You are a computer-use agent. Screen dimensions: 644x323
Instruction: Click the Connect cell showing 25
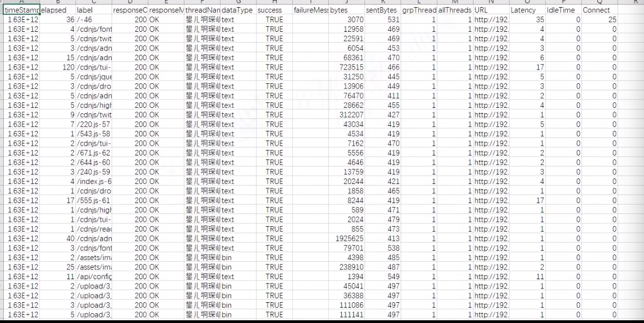600,20
